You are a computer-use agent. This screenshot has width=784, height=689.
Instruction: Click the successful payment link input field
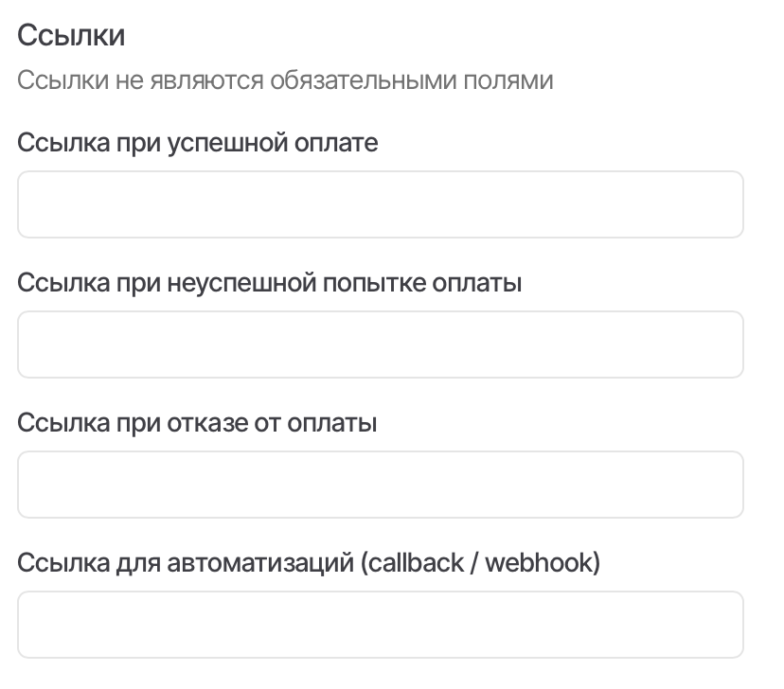380,204
